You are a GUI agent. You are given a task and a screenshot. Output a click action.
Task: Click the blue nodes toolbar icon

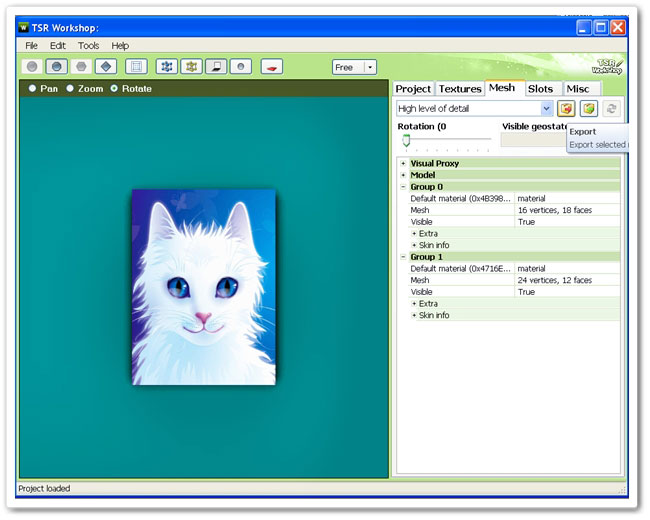[x=167, y=67]
